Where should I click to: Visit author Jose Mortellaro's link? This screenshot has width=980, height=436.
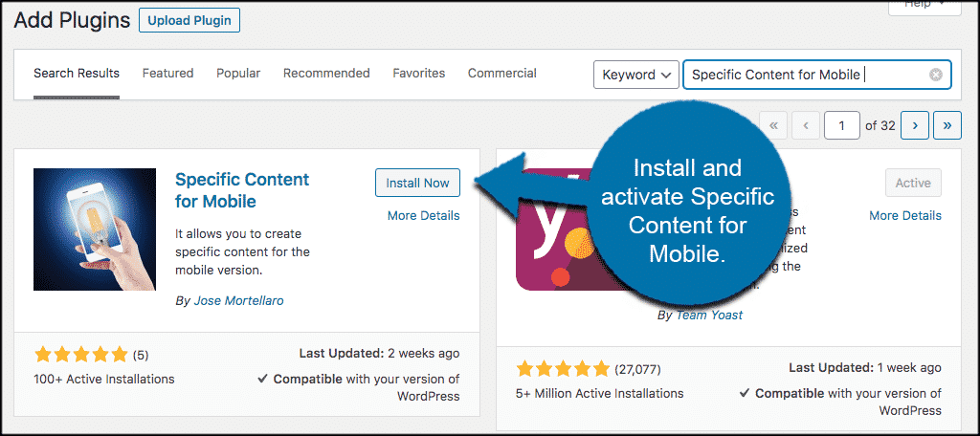(238, 300)
